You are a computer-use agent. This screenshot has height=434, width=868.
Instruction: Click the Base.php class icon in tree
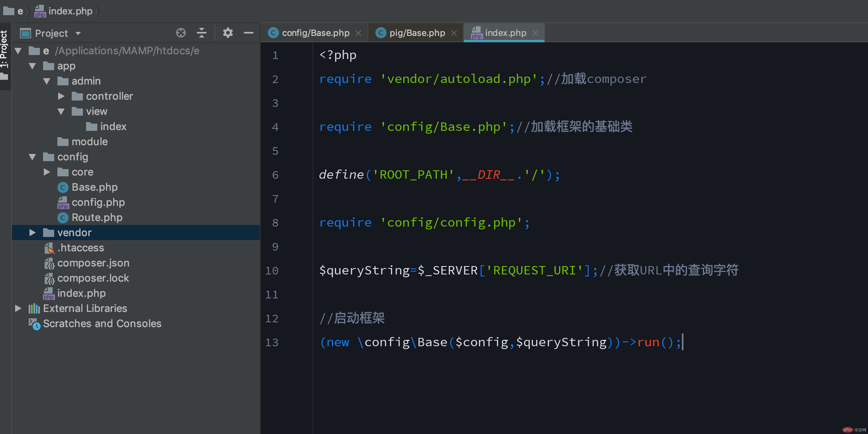point(63,187)
